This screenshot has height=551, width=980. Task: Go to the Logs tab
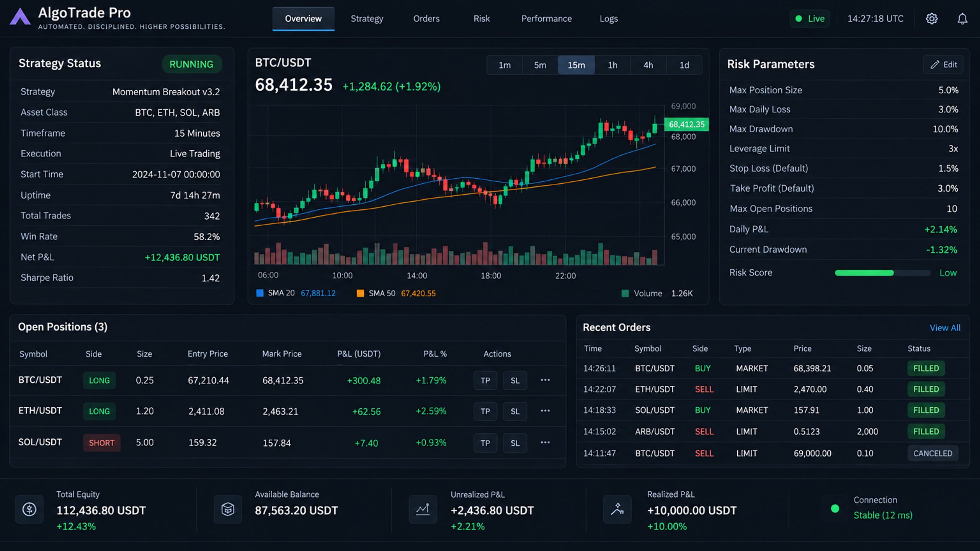point(608,19)
